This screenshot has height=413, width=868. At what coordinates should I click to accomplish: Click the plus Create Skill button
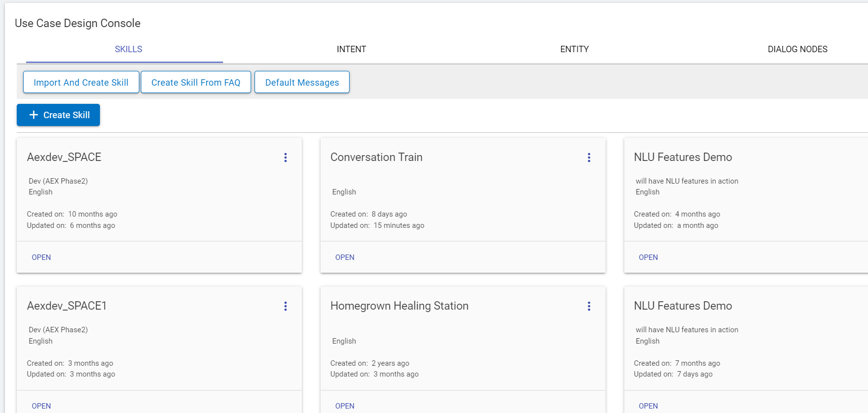tap(59, 115)
